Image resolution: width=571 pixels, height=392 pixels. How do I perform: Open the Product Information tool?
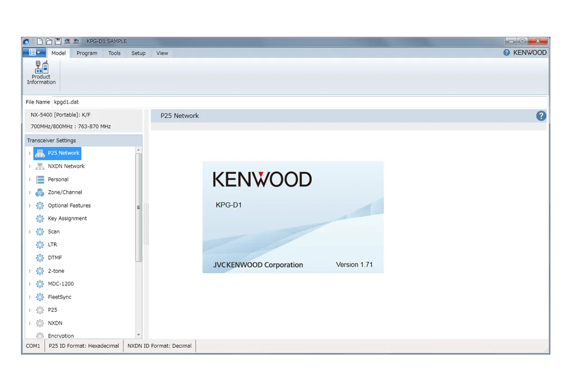pos(41,73)
